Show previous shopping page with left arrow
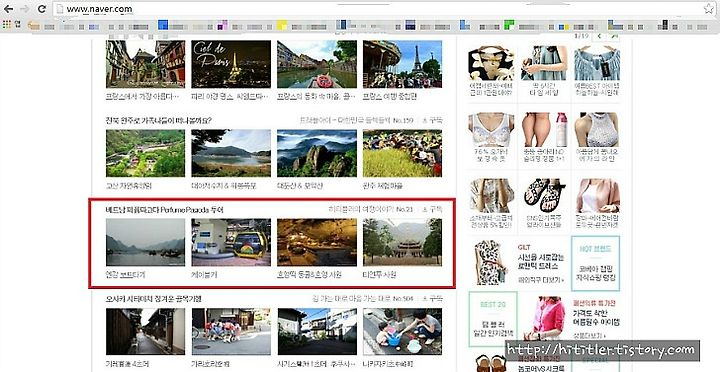The height and width of the screenshot is (372, 720). [x=600, y=36]
